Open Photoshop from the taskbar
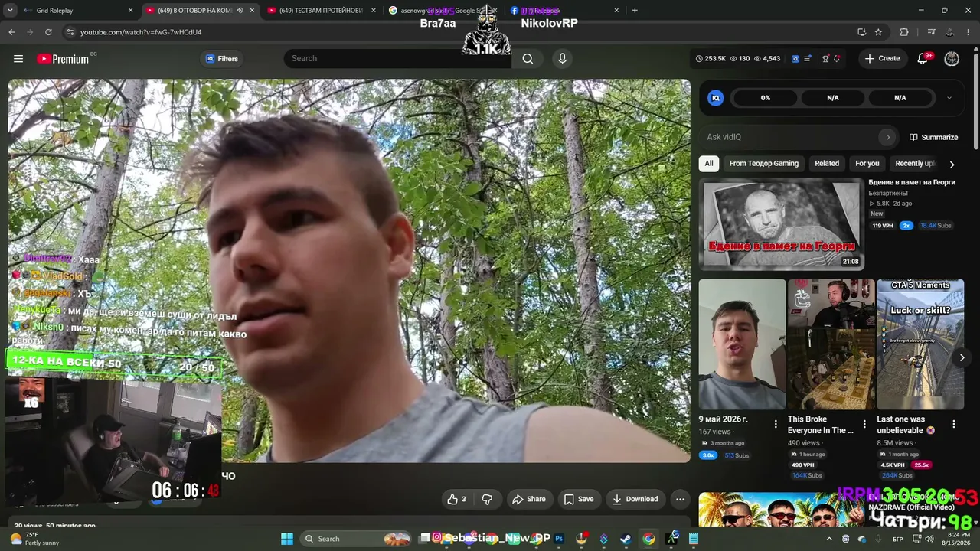This screenshot has height=551, width=980. pos(559,539)
